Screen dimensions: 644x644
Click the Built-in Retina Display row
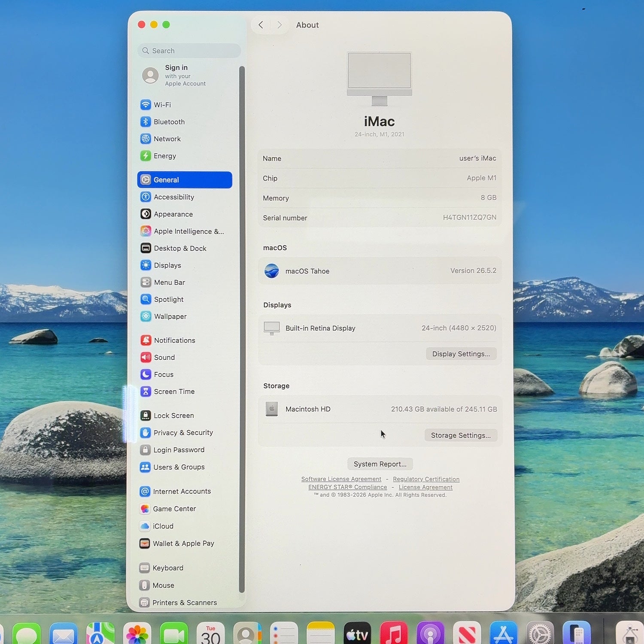pos(380,328)
